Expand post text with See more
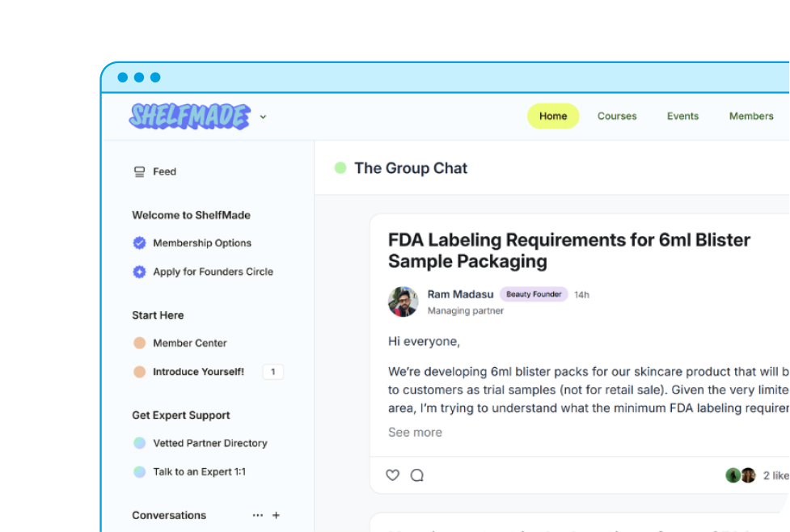 click(x=415, y=433)
